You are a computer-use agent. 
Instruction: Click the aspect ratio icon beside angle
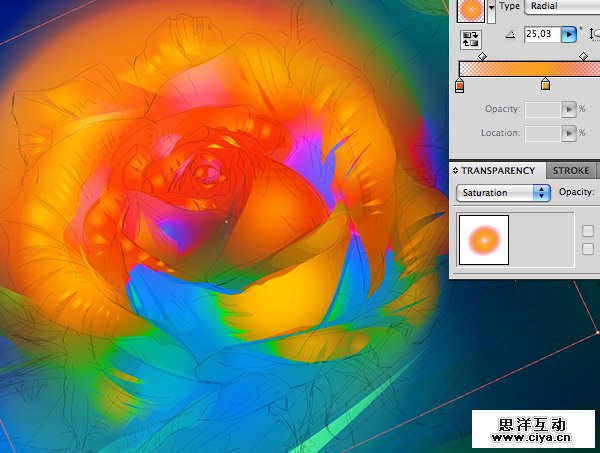tap(594, 35)
